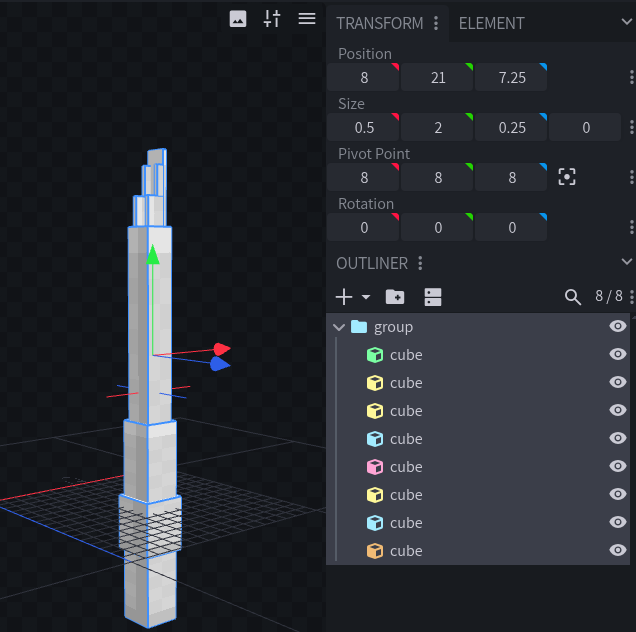Edit the Rotation Y field
The width and height of the screenshot is (636, 632).
click(437, 227)
